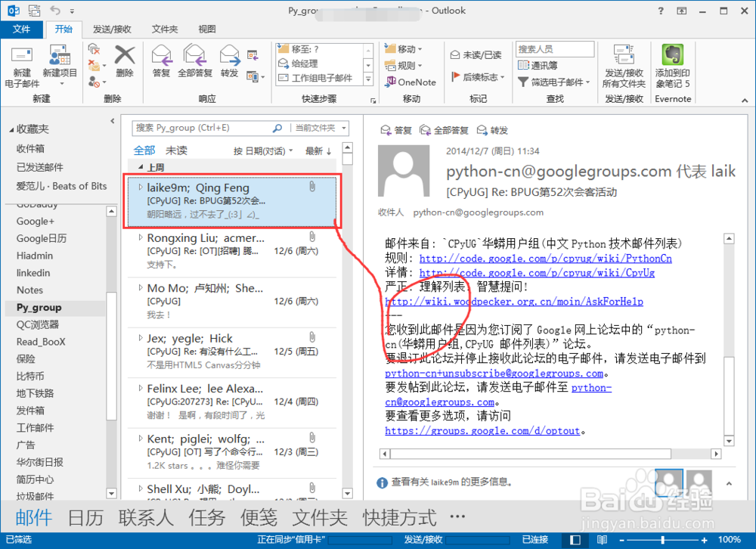The image size is (756, 549).
Task: Open the 通讯簿 address book
Action: point(538,66)
